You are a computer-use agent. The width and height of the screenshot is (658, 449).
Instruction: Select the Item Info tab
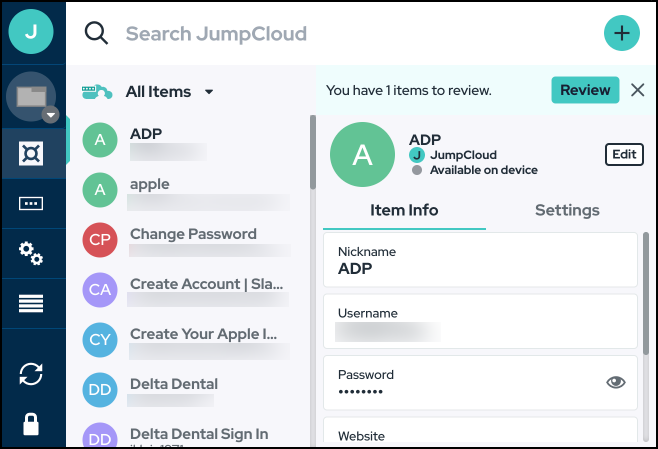click(x=404, y=211)
